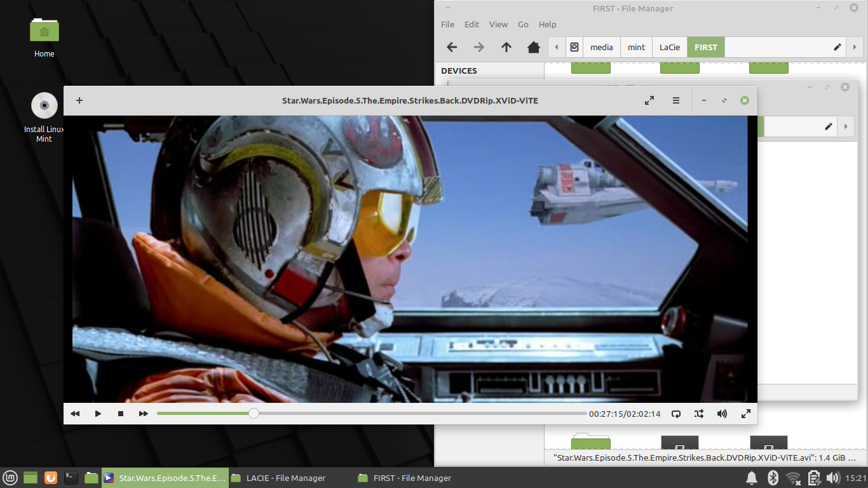Image resolution: width=868 pixels, height=488 pixels.
Task: Open the FIRST window title menu chevron
Action: click(447, 8)
